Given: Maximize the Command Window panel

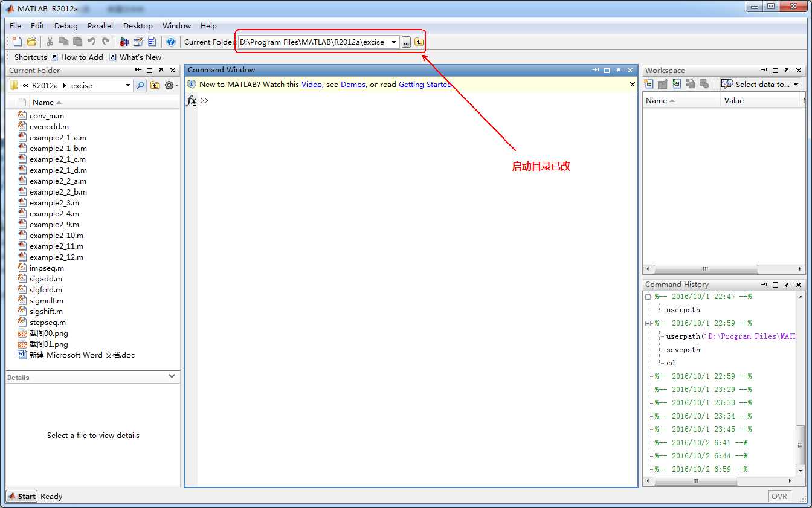Looking at the screenshot, I should coord(607,70).
